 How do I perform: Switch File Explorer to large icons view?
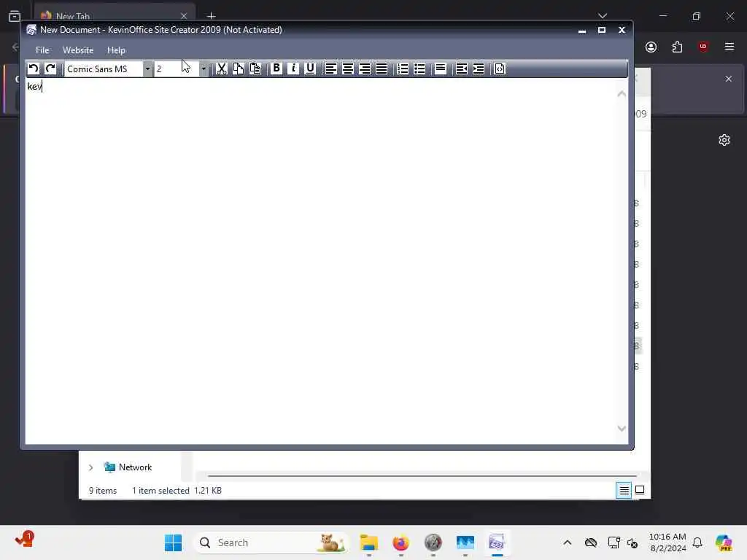[x=640, y=490]
